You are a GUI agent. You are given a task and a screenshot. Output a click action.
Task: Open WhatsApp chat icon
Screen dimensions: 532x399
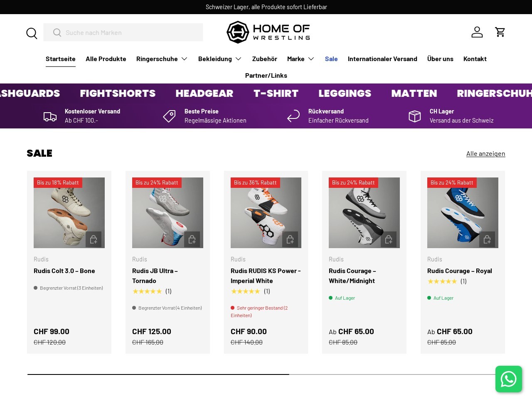coord(509,379)
